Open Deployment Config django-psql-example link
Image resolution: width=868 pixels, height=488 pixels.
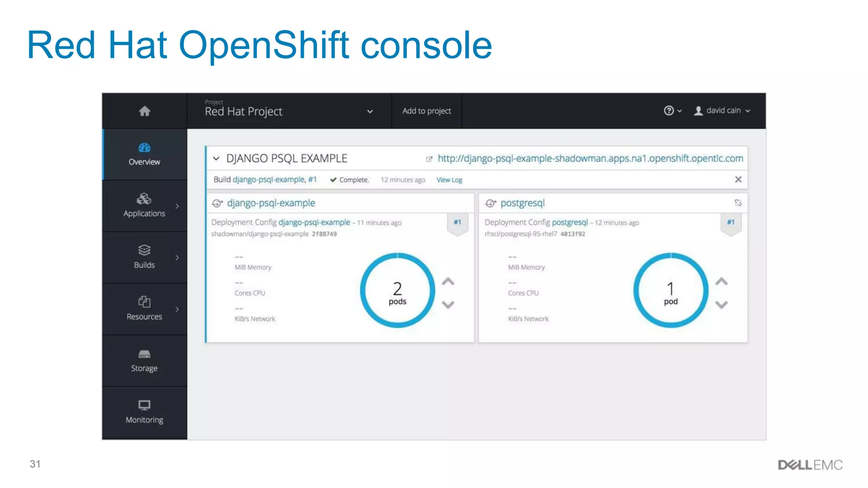click(314, 222)
